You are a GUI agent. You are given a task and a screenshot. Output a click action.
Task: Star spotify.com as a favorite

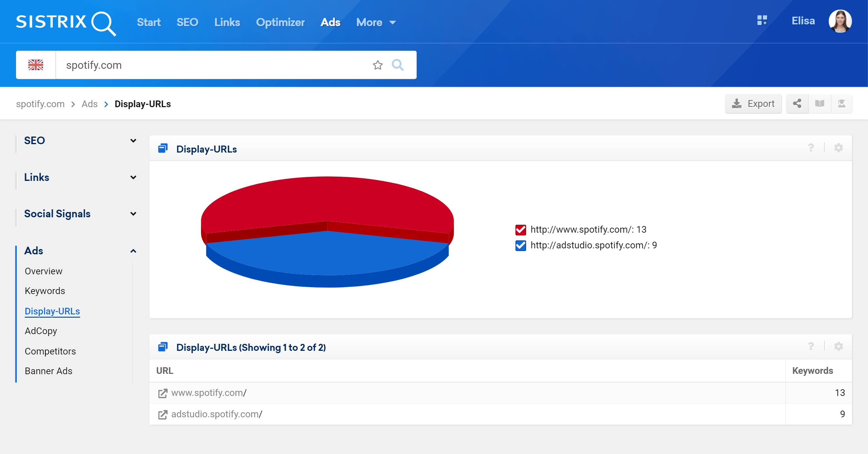[378, 65]
